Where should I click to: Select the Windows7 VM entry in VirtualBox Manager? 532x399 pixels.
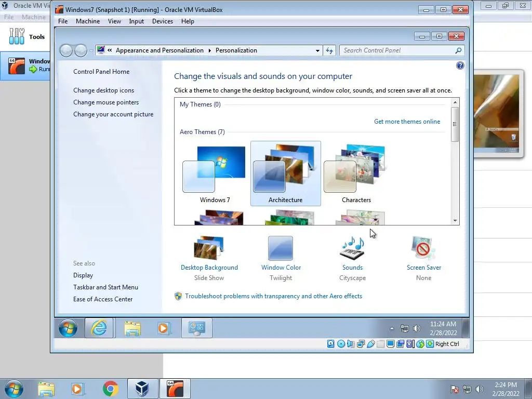click(25, 65)
